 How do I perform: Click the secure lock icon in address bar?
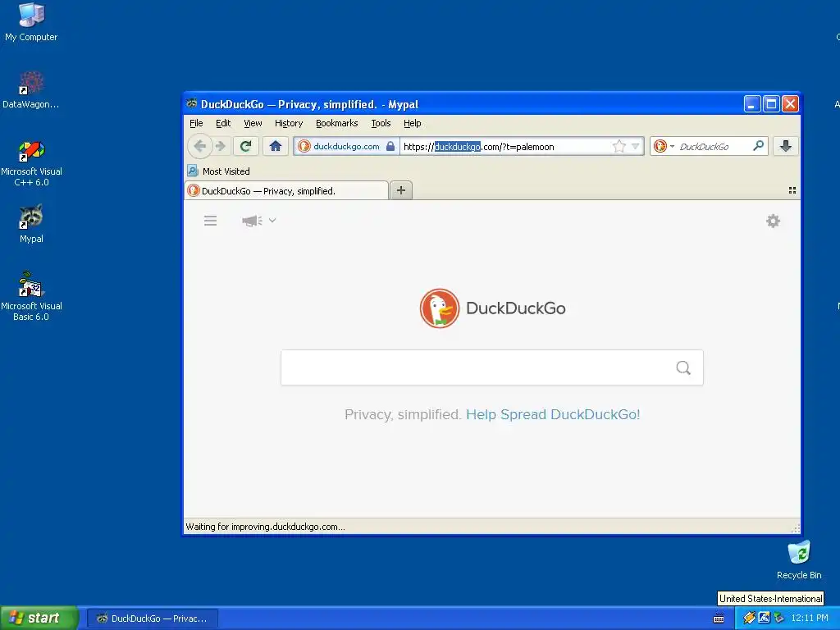(x=390, y=146)
